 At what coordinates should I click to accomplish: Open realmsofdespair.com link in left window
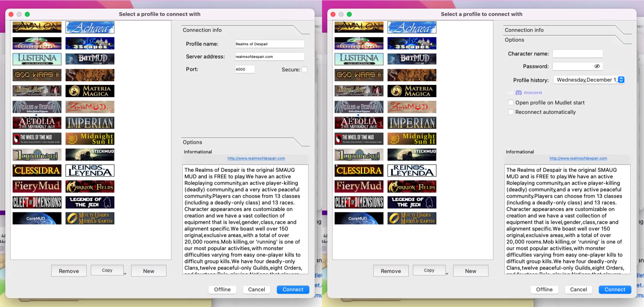click(x=256, y=158)
